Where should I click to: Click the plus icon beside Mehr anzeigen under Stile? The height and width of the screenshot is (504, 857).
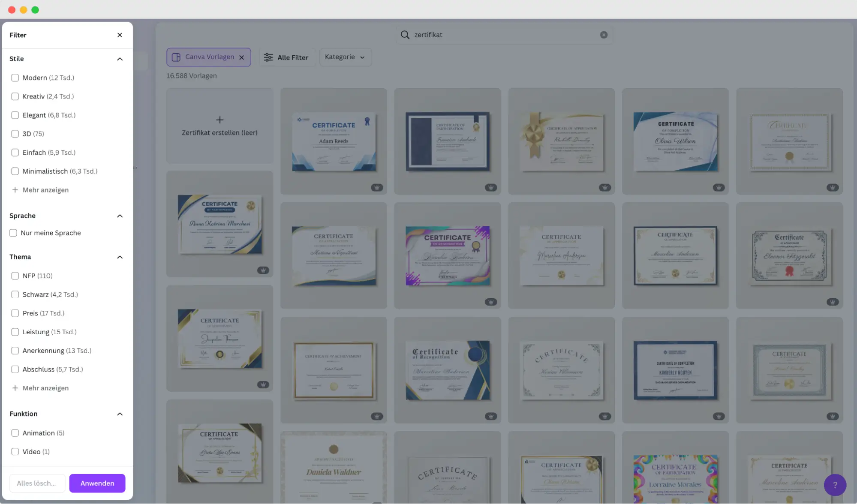[x=15, y=190]
